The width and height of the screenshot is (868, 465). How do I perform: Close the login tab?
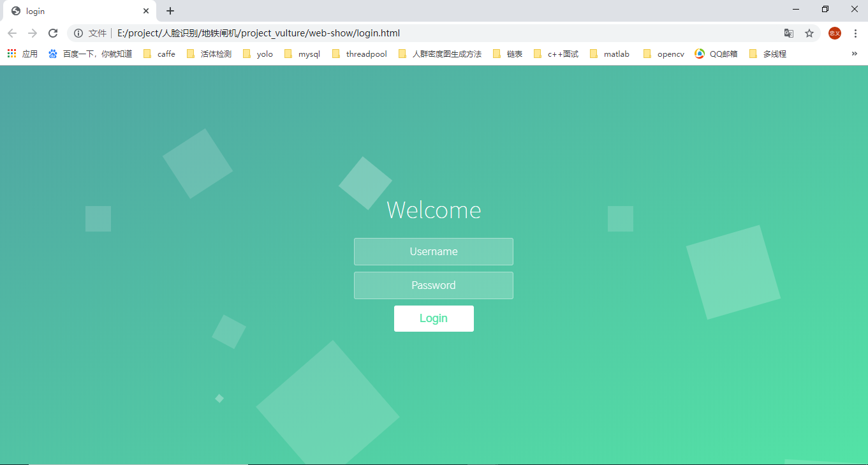[146, 11]
